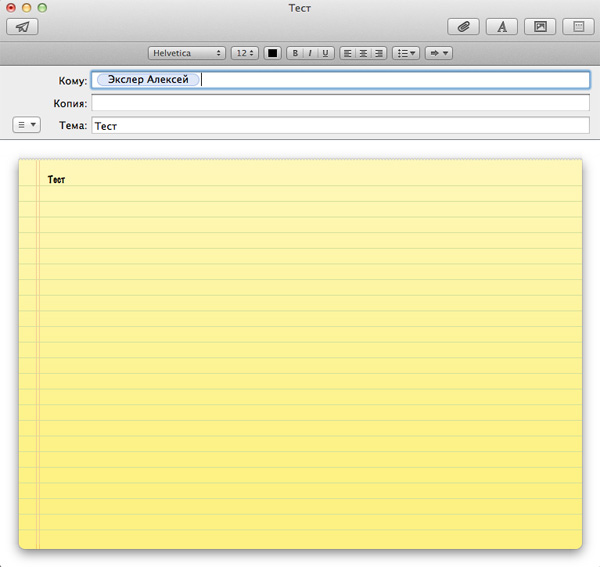Viewport: 600px width, 567px height.
Task: Open the header fields customization menu
Action: [x=27, y=125]
